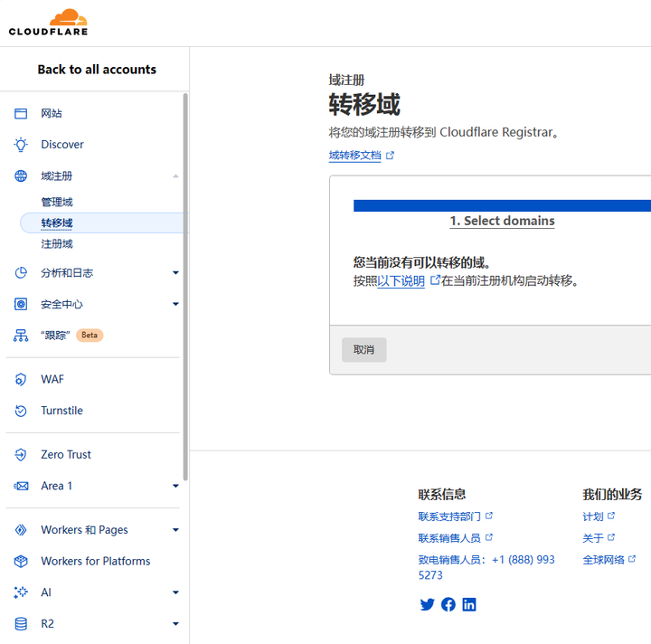Click 联系销售人员 link
The image size is (651, 644).
tap(449, 538)
